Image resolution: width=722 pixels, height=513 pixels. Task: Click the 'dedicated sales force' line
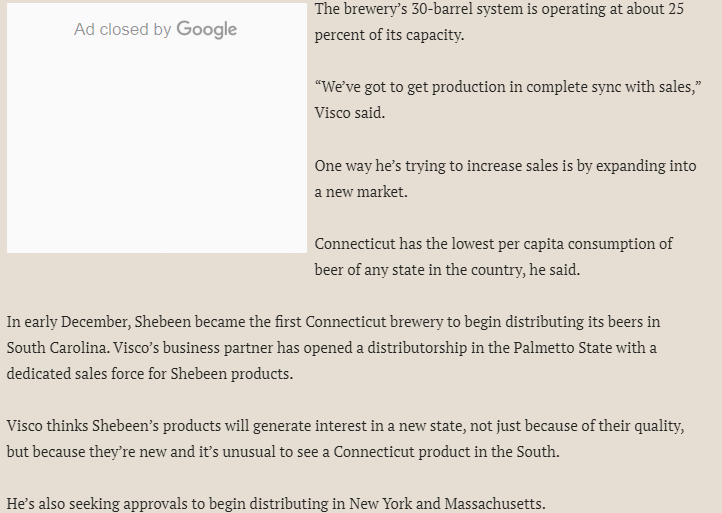[x=150, y=374]
